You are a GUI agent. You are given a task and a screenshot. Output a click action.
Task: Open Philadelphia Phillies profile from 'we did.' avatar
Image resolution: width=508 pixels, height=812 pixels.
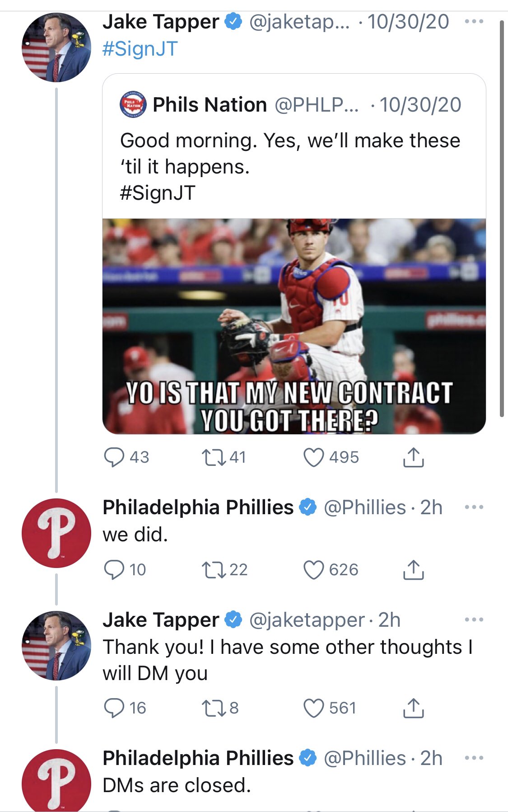[x=56, y=533]
